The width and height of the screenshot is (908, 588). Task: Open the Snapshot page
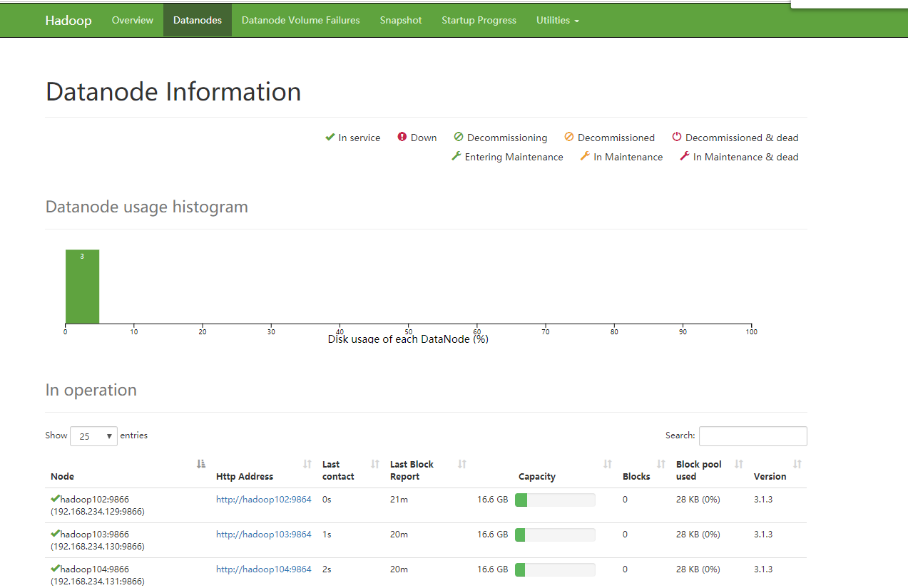pyautogui.click(x=401, y=20)
